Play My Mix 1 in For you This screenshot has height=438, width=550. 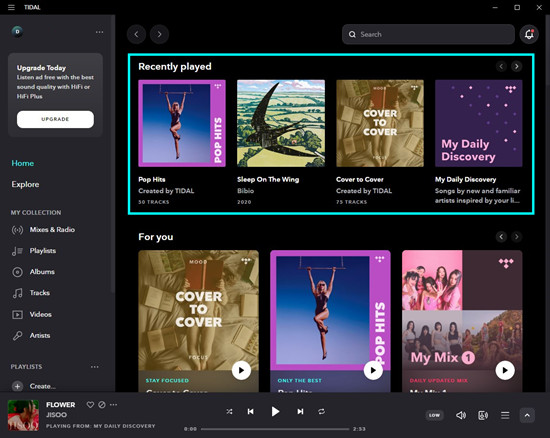(x=505, y=370)
